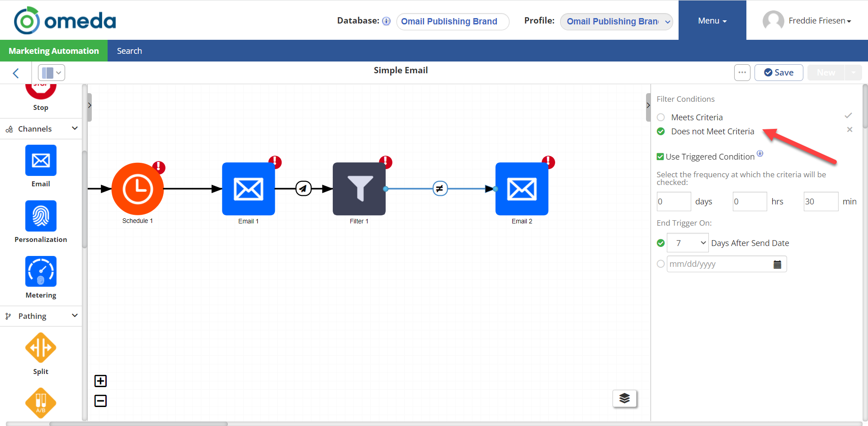Open the more options ellipsis button
Screen dimensions: 868x426
tap(742, 72)
